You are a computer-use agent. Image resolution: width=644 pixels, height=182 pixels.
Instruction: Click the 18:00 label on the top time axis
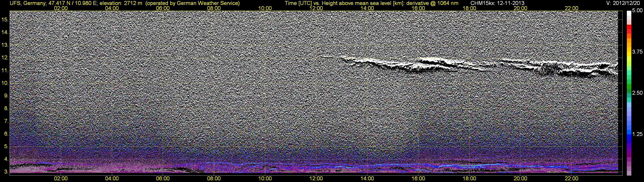pos(469,8)
